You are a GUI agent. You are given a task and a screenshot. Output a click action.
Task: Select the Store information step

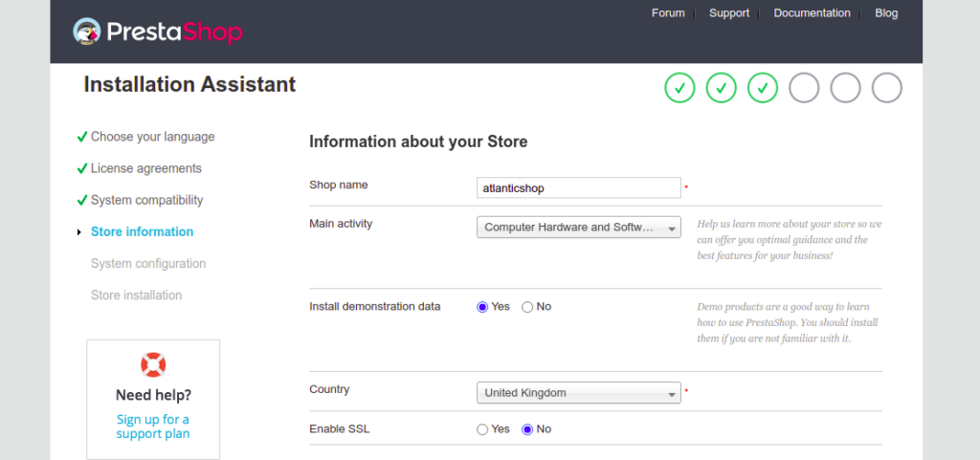[x=142, y=231]
